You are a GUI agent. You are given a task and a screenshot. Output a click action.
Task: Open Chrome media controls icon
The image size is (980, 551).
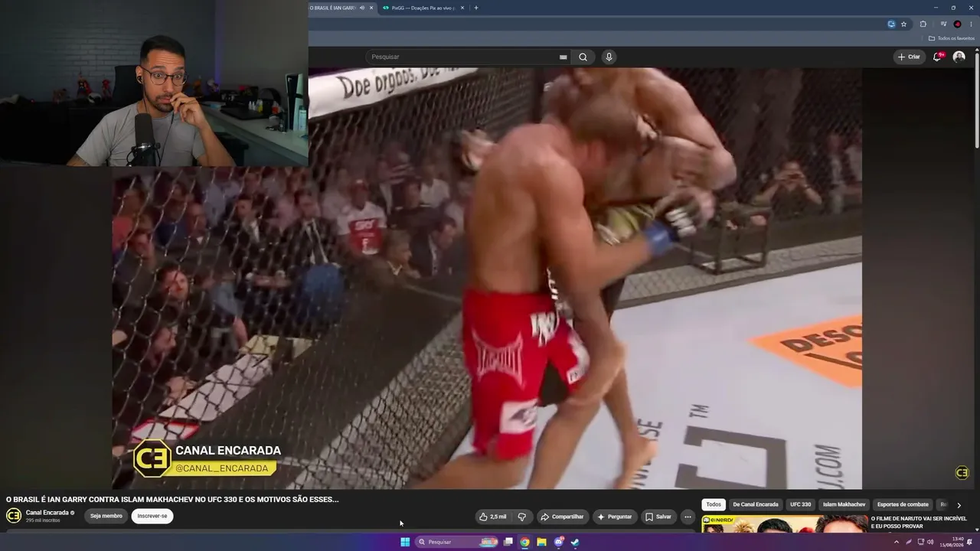click(943, 24)
